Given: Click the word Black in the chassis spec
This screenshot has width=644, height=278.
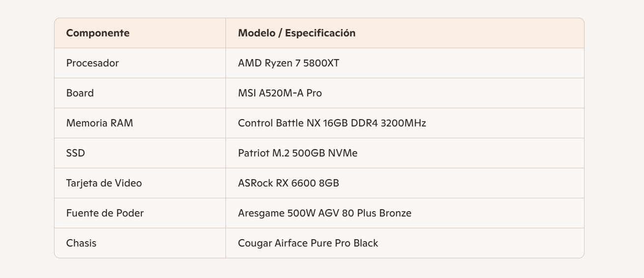Looking at the screenshot, I should coord(365,244).
